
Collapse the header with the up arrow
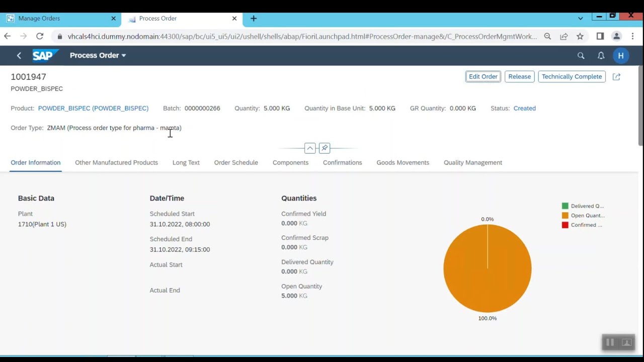tap(310, 148)
